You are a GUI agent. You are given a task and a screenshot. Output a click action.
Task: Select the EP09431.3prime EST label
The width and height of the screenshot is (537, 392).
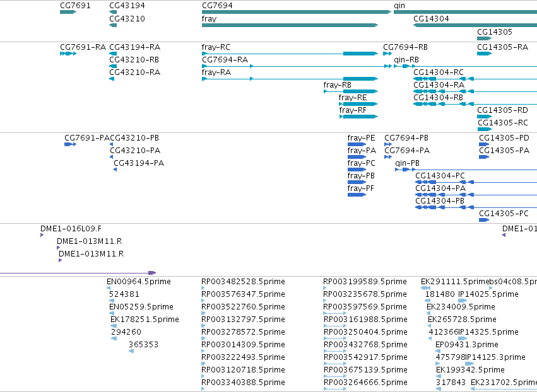[x=467, y=345]
